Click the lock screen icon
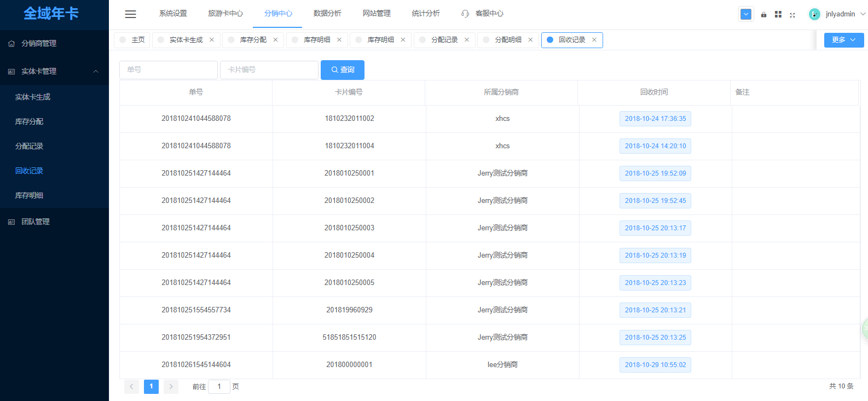This screenshot has height=401, width=868. (763, 15)
